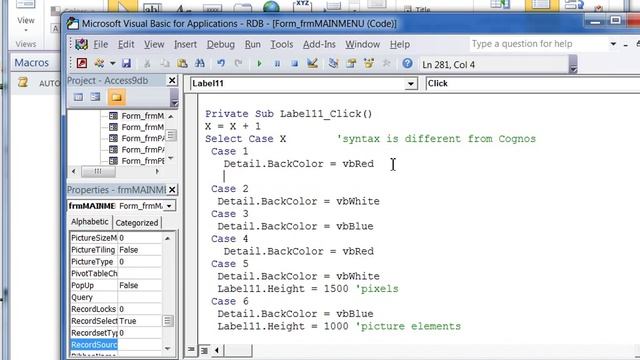The height and width of the screenshot is (360, 640).
Task: Switch to the Categorized properties tab
Action: point(137,222)
